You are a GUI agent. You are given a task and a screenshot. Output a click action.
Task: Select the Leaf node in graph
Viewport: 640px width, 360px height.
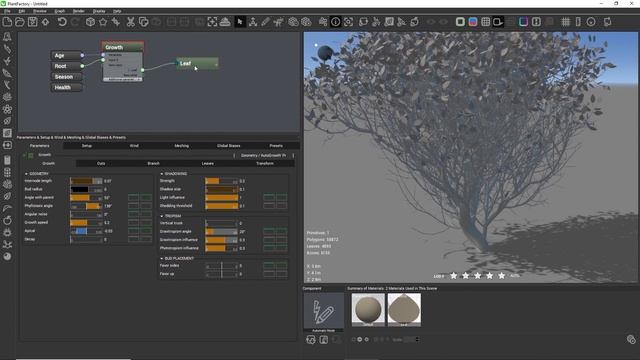pyautogui.click(x=198, y=63)
